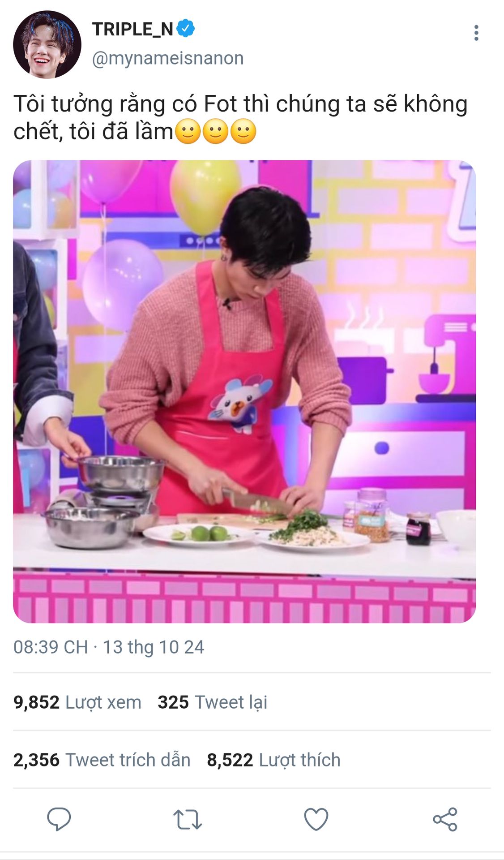Click the last smiley emoji in the tweet
Screen dimensions: 504x860
pos(243,132)
